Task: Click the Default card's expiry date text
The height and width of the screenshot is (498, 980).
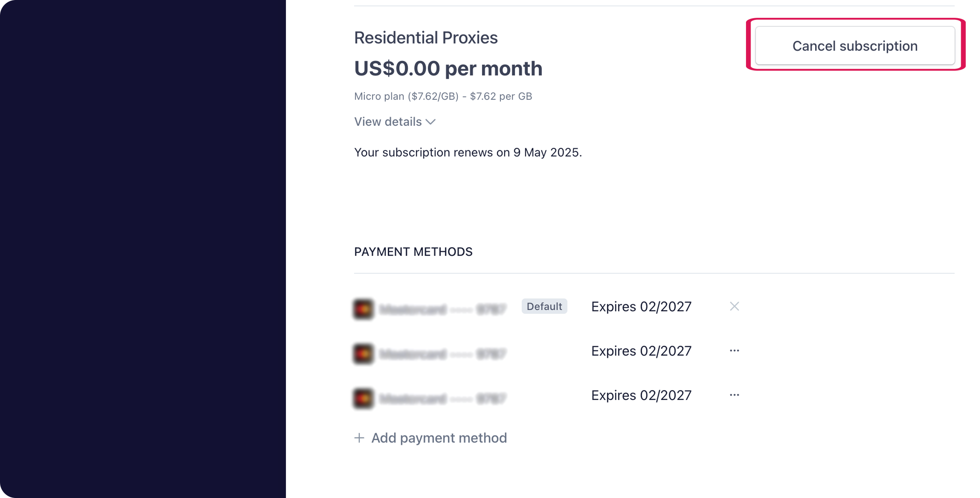Action: (x=641, y=307)
